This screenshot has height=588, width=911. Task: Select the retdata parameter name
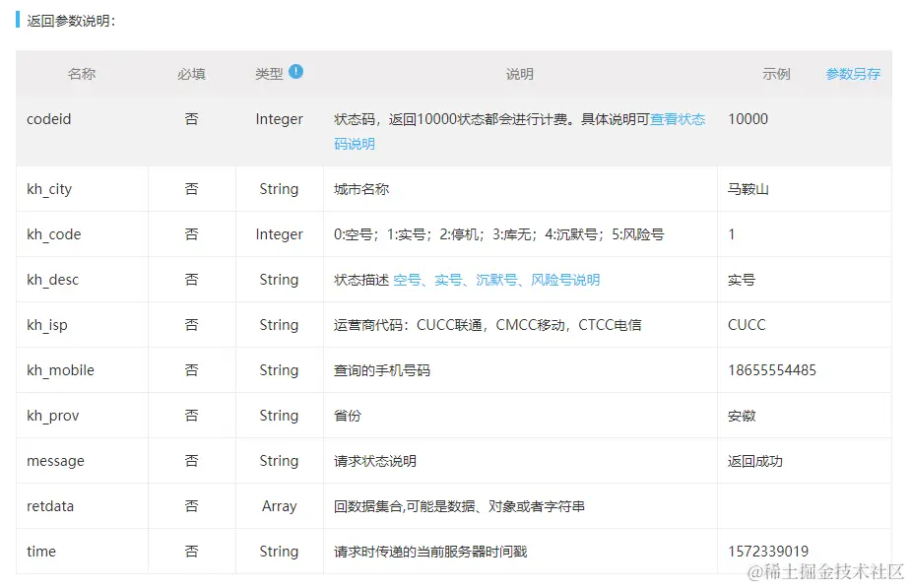point(50,506)
